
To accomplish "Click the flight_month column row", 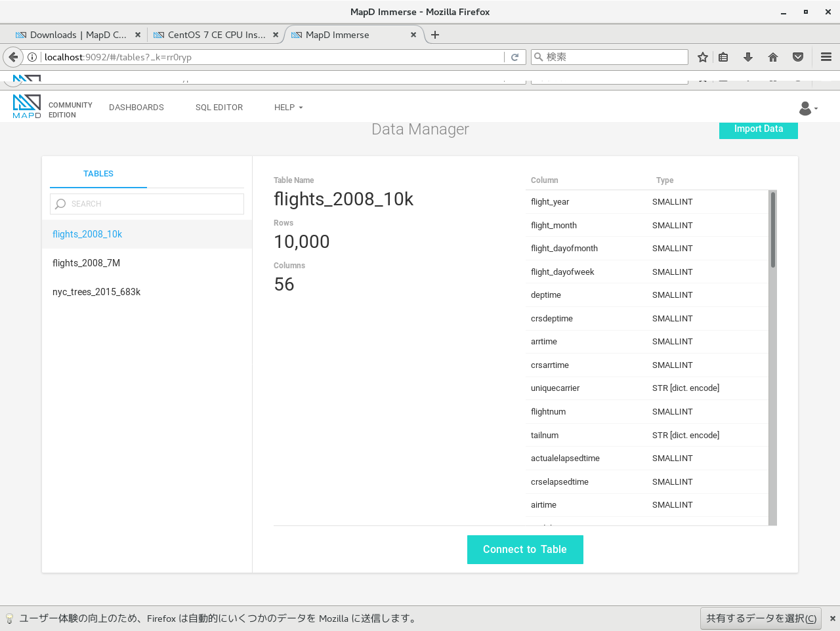I will point(647,225).
